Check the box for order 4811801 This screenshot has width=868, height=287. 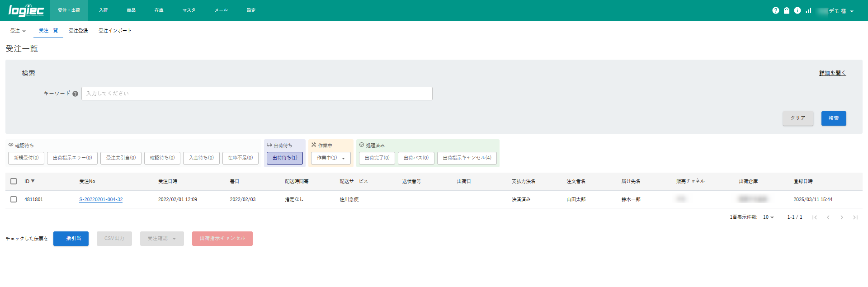click(14, 199)
